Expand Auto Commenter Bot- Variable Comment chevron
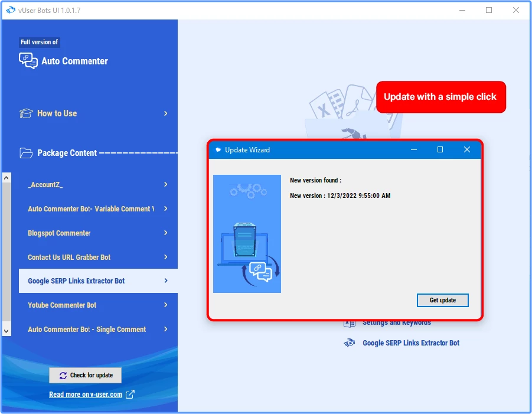This screenshot has width=532, height=414. 165,208
